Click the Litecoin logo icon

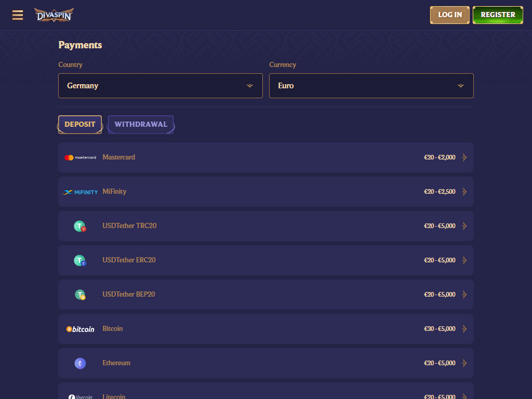coord(81,396)
